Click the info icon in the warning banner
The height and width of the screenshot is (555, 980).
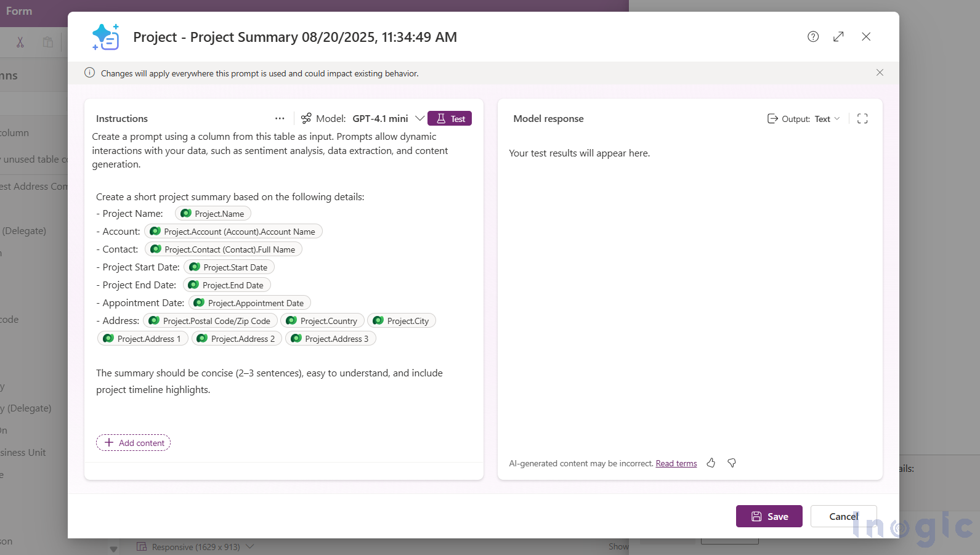tap(89, 73)
